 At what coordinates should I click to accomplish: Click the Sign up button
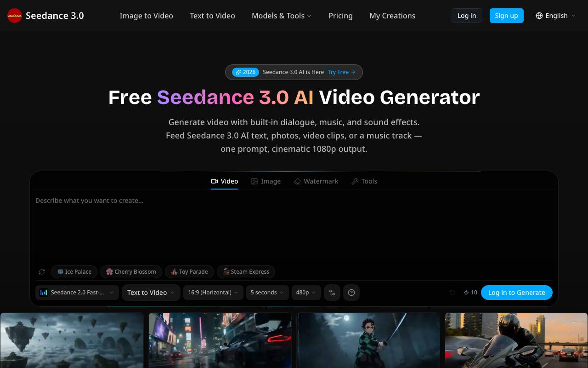tap(506, 16)
